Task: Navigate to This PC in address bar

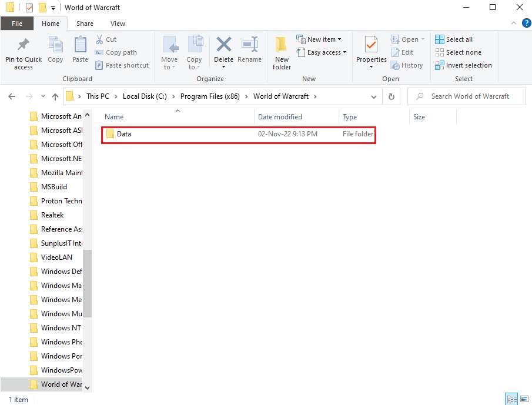Action: tap(98, 96)
